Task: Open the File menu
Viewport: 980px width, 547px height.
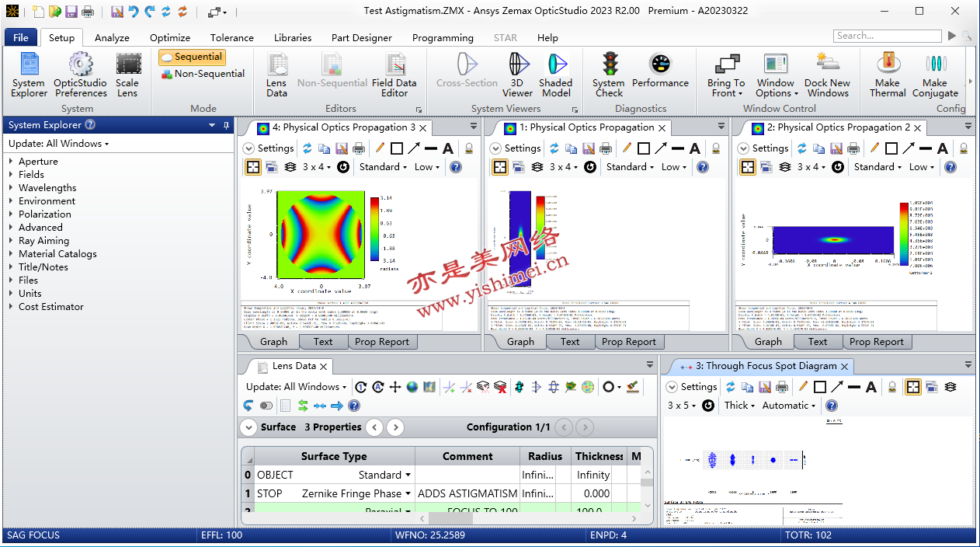Action: click(x=21, y=37)
